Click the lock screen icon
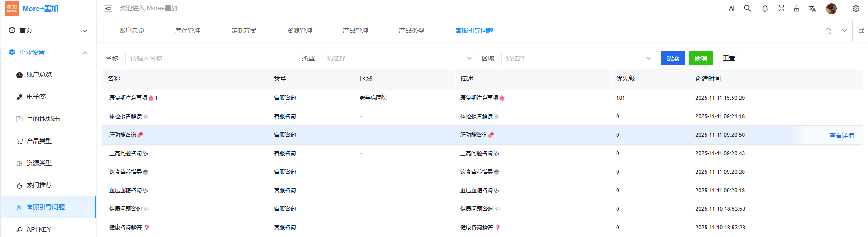 (x=797, y=9)
